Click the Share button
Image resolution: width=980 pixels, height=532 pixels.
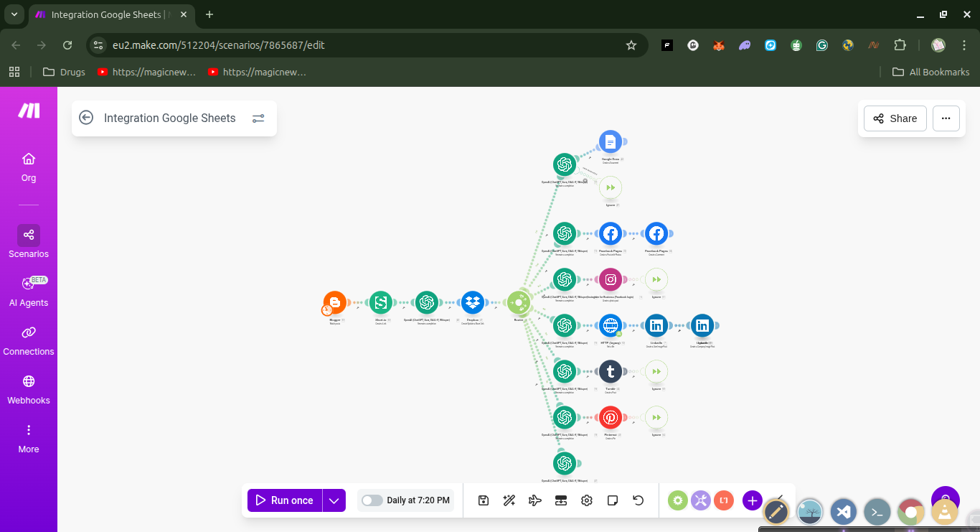pos(895,118)
